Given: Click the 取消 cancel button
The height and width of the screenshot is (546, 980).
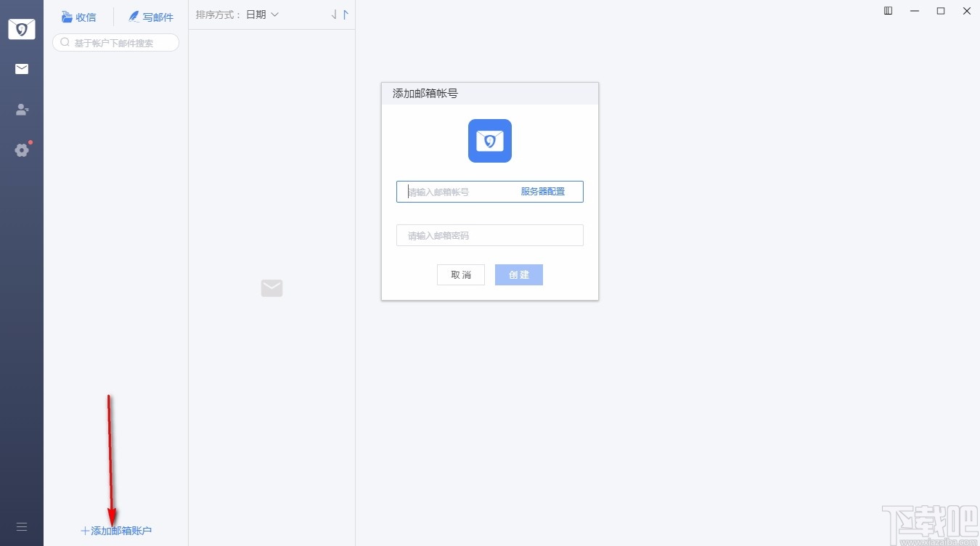Looking at the screenshot, I should pos(461,274).
